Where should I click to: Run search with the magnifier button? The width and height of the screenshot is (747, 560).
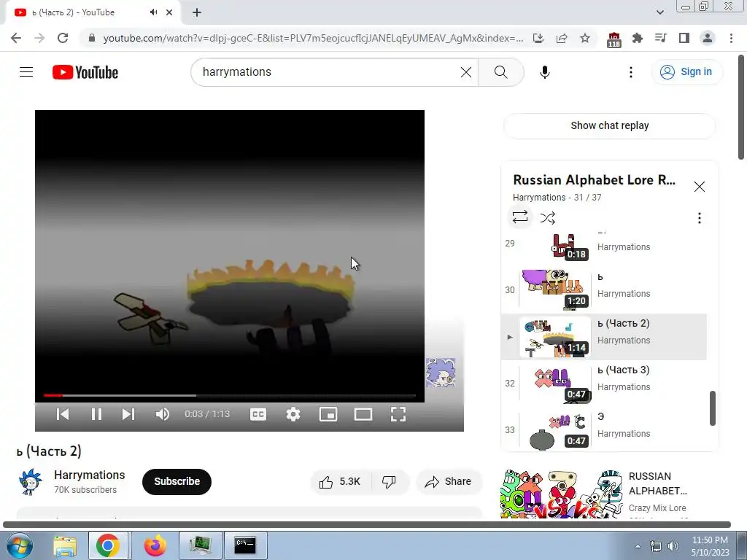point(500,72)
